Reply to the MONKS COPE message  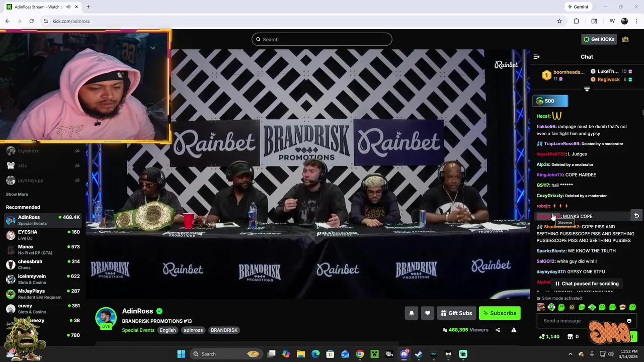point(636,216)
